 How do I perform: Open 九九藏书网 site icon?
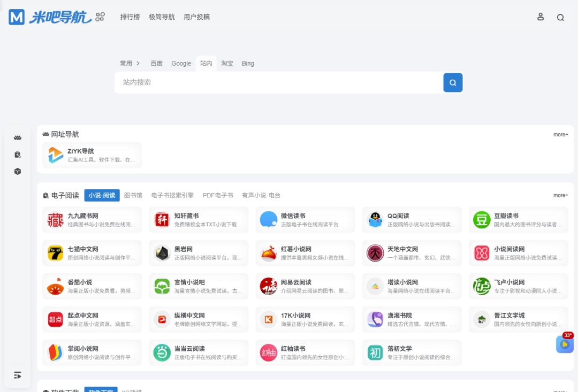pyautogui.click(x=56, y=220)
